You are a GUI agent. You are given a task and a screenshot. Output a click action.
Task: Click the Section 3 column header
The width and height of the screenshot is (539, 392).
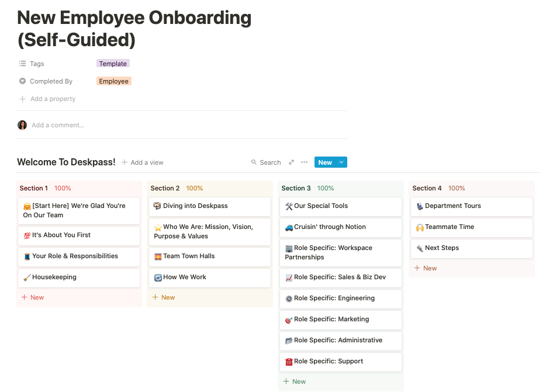(x=296, y=188)
